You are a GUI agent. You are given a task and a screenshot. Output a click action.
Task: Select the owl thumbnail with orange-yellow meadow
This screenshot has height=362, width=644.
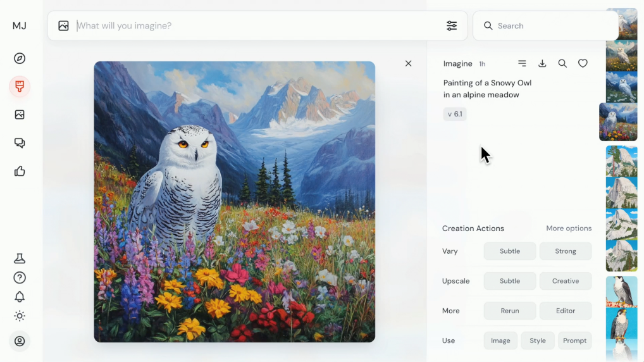pyautogui.click(x=621, y=56)
